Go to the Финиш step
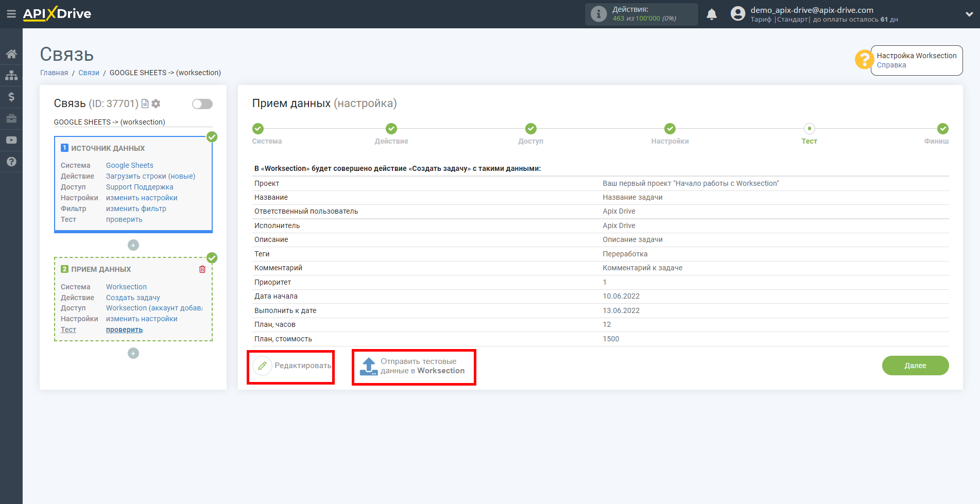Screen dimensions: 980x504 pyautogui.click(x=943, y=129)
